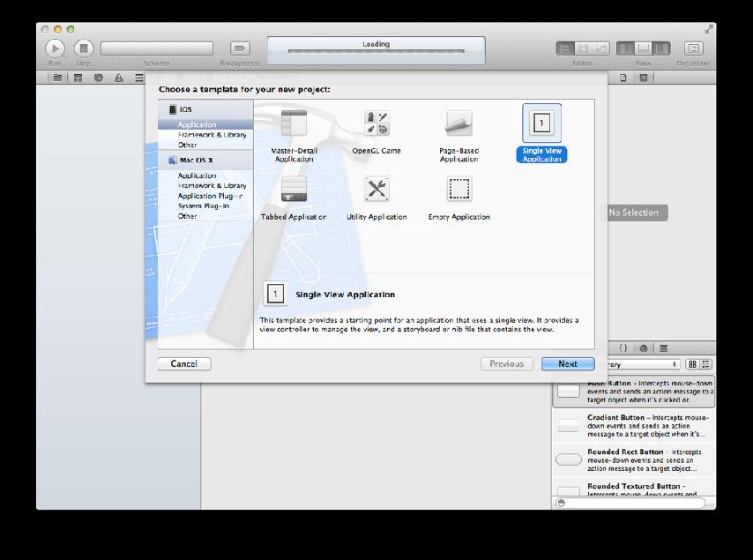Select the Assistant editor icon

pyautogui.click(x=583, y=49)
